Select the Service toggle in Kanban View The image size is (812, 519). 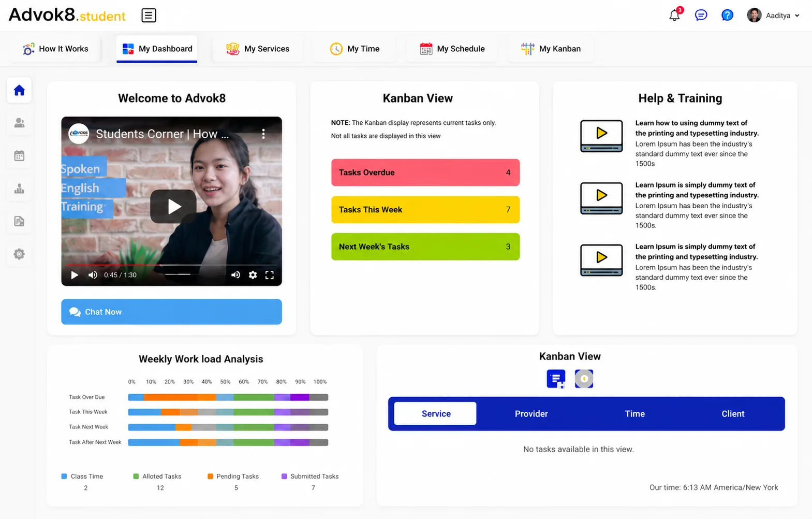click(x=436, y=413)
